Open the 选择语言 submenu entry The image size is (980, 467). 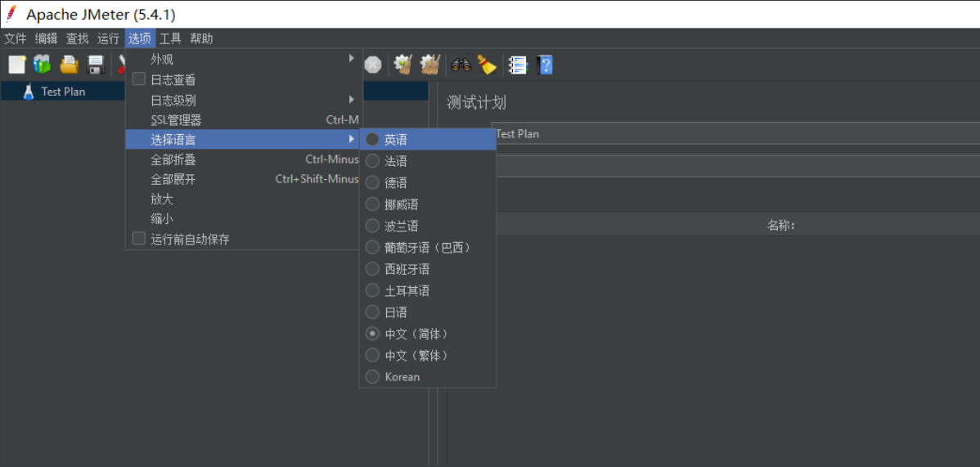pyautogui.click(x=244, y=139)
